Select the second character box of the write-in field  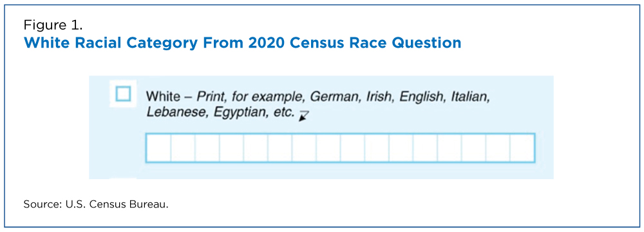pos(183,148)
